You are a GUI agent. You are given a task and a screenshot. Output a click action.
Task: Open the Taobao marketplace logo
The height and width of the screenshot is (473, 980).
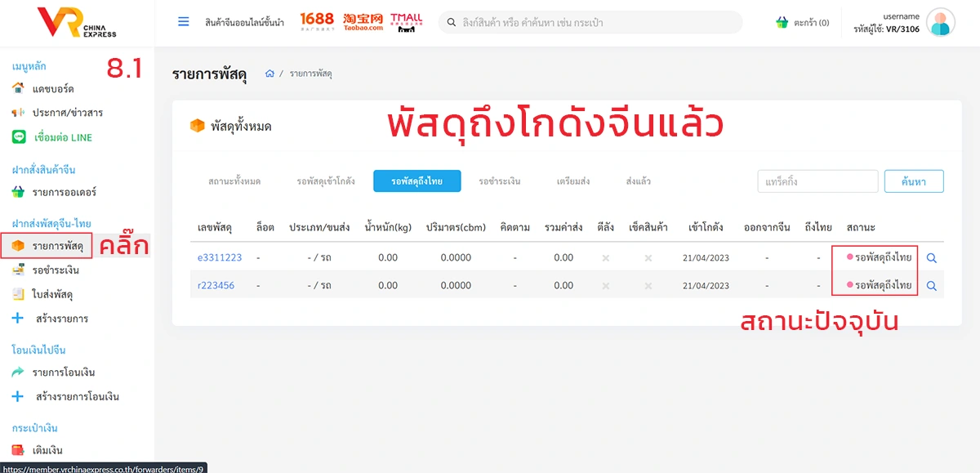pyautogui.click(x=363, y=22)
